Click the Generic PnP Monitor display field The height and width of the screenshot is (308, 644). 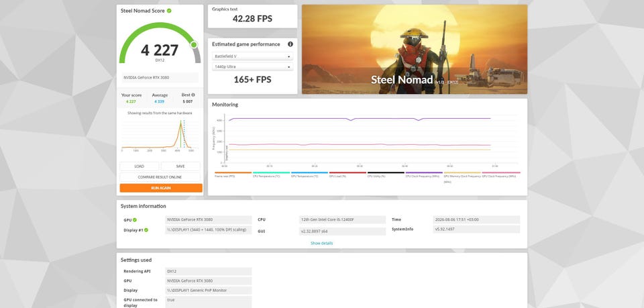pyautogui.click(x=209, y=291)
